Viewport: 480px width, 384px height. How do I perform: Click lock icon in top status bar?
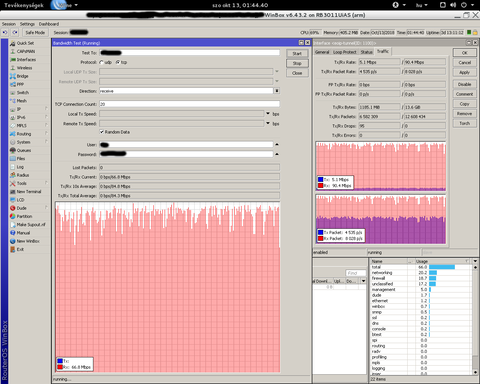click(x=475, y=32)
